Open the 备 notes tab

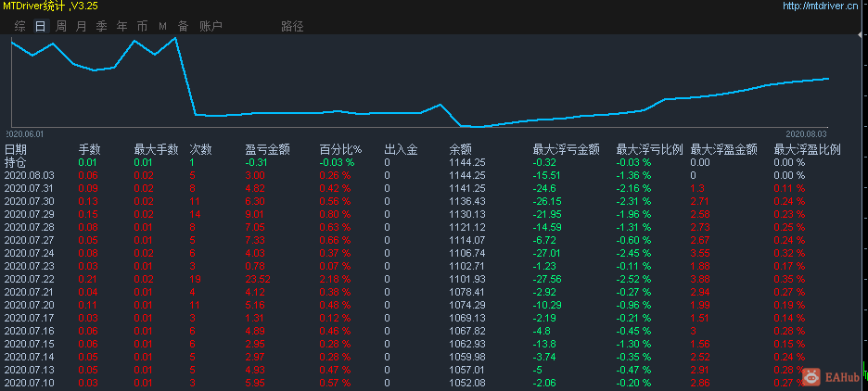tap(184, 26)
